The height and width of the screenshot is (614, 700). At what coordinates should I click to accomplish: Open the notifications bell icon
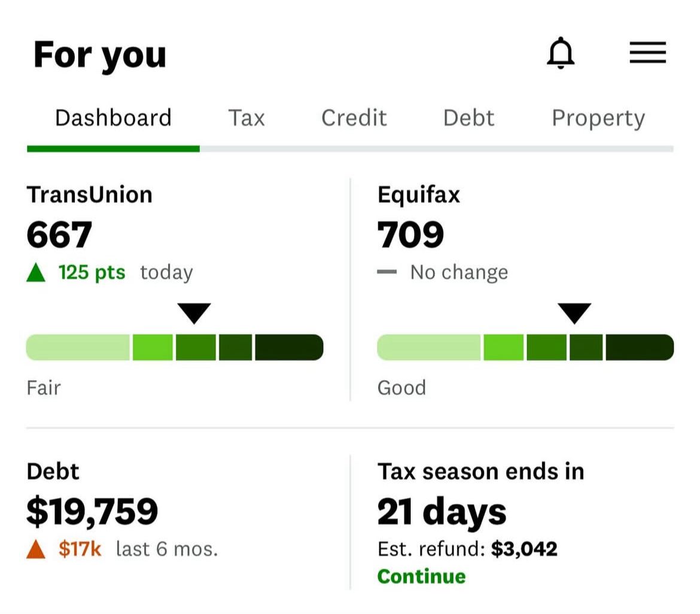[561, 53]
